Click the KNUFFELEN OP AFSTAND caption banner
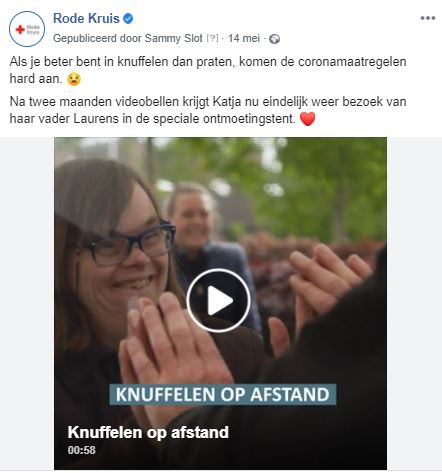 (223, 394)
